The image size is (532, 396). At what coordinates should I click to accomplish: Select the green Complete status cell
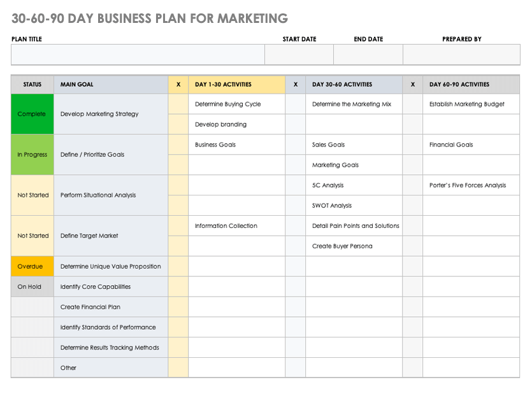pos(32,115)
